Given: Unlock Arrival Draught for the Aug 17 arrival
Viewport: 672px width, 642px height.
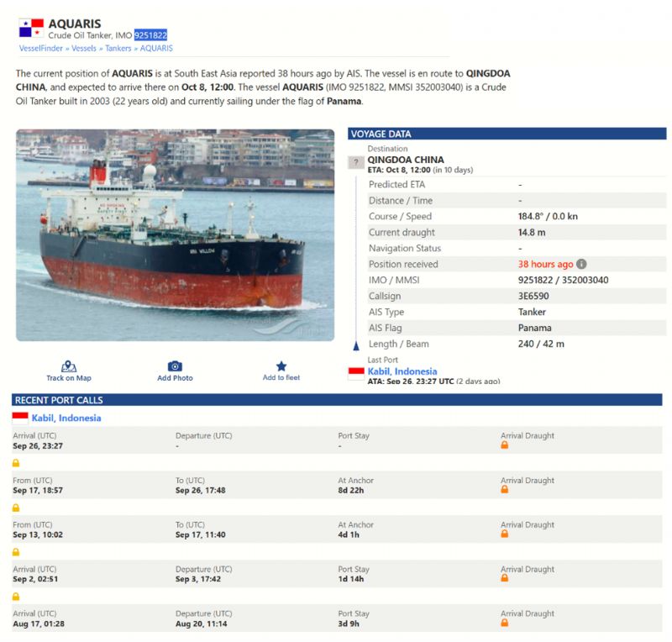Looking at the screenshot, I should point(505,622).
